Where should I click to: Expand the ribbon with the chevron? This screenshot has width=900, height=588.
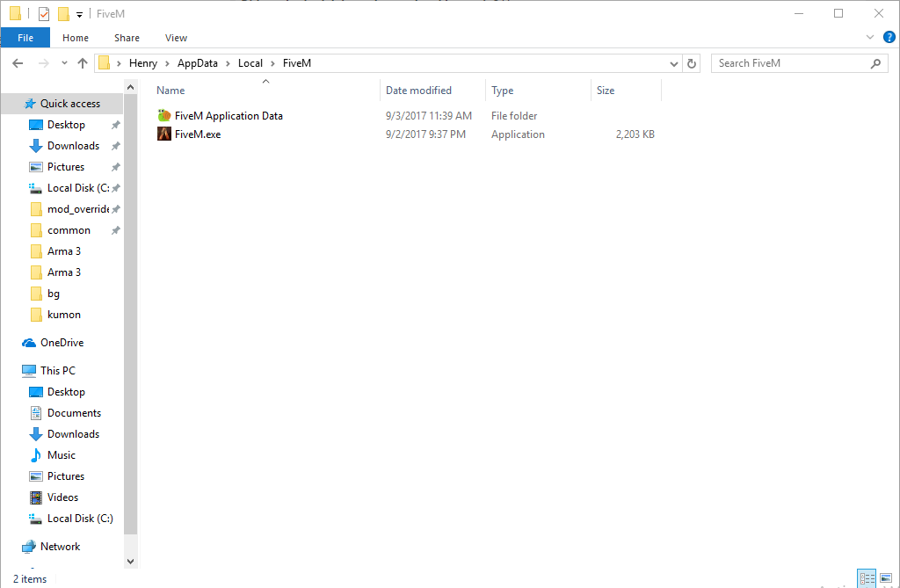(x=869, y=37)
